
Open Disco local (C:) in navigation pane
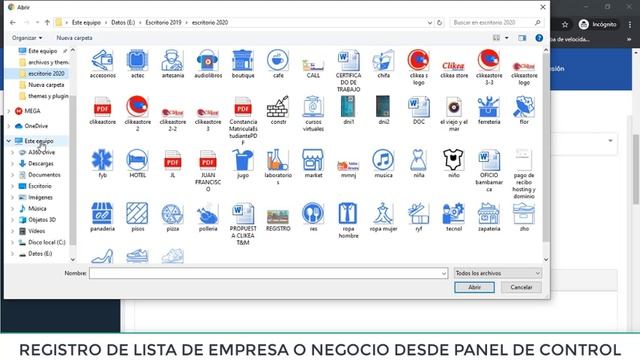pos(46,242)
